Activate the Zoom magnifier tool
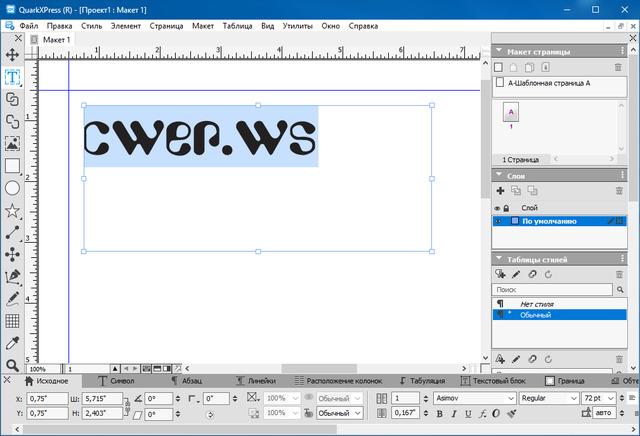This screenshot has width=640, height=436. tap(13, 365)
